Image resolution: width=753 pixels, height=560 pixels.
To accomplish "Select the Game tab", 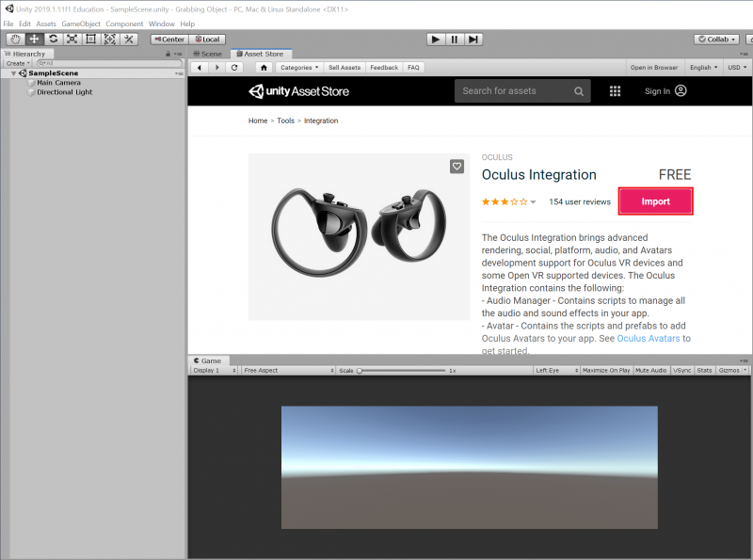I will click(x=208, y=360).
